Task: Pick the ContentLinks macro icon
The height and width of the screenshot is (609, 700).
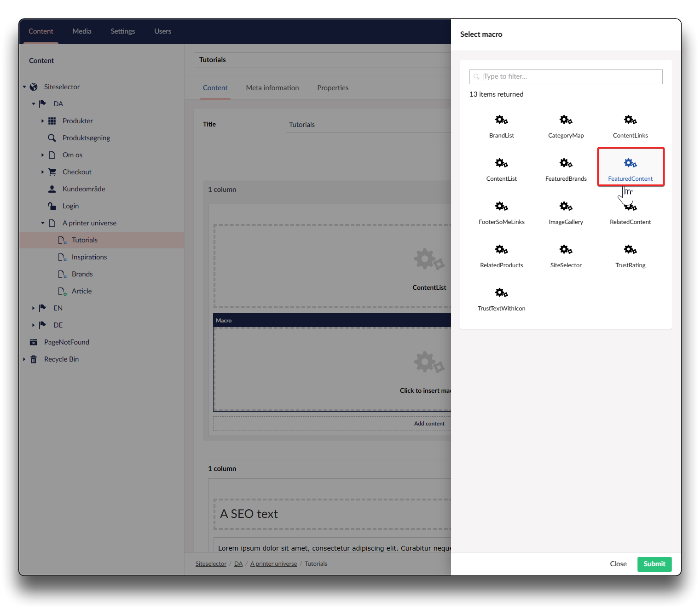Action: click(630, 121)
